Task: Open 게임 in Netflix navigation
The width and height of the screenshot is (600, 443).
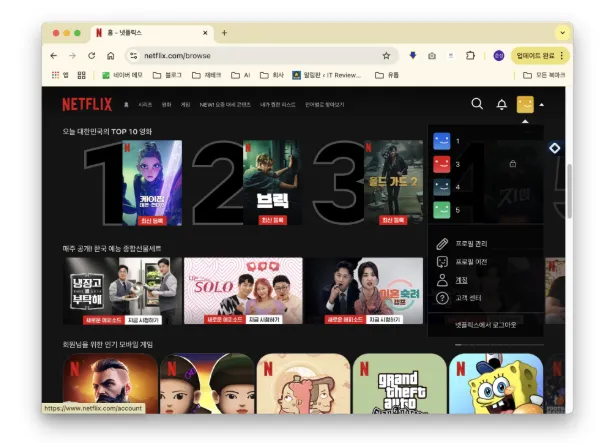Action: coord(185,104)
